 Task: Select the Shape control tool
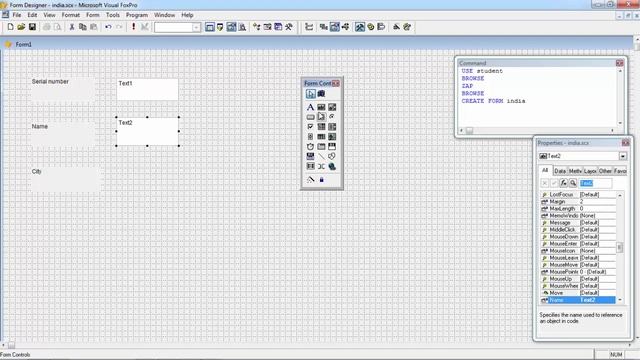(332, 156)
